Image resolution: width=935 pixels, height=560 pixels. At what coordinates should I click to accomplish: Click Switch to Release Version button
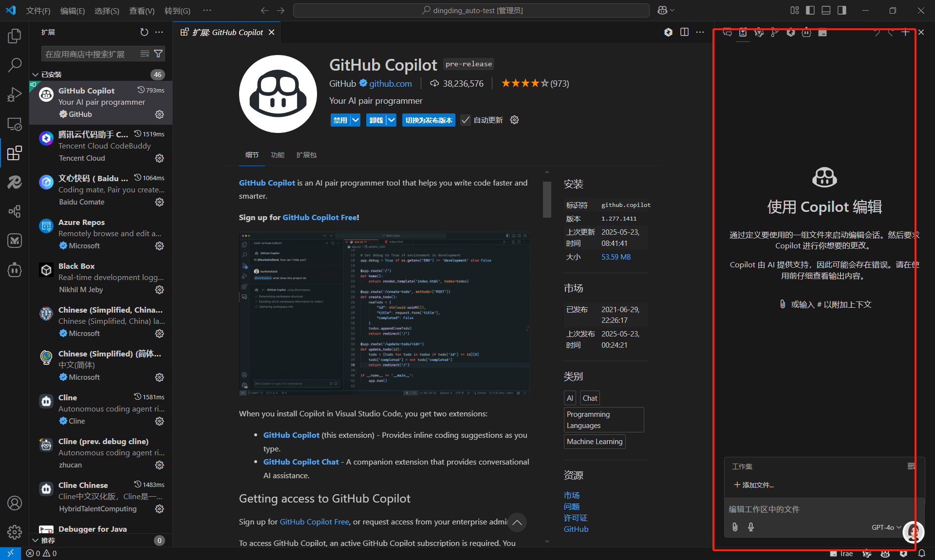click(429, 120)
